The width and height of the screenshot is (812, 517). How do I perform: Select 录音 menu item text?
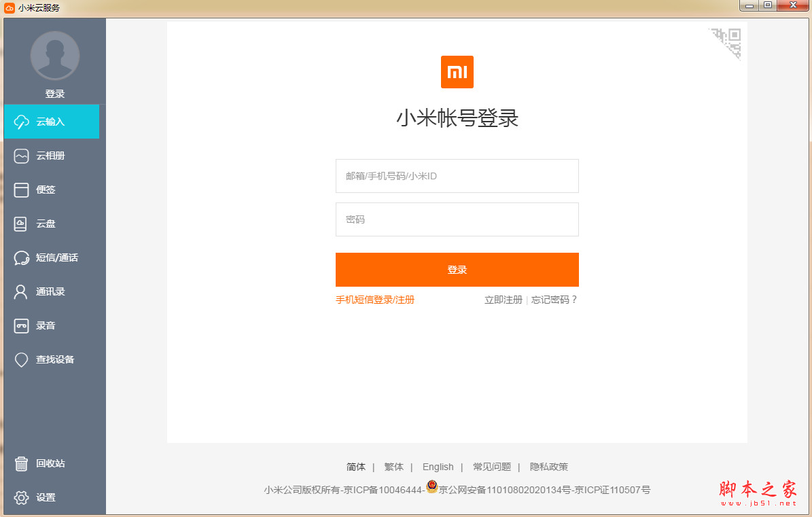[46, 325]
